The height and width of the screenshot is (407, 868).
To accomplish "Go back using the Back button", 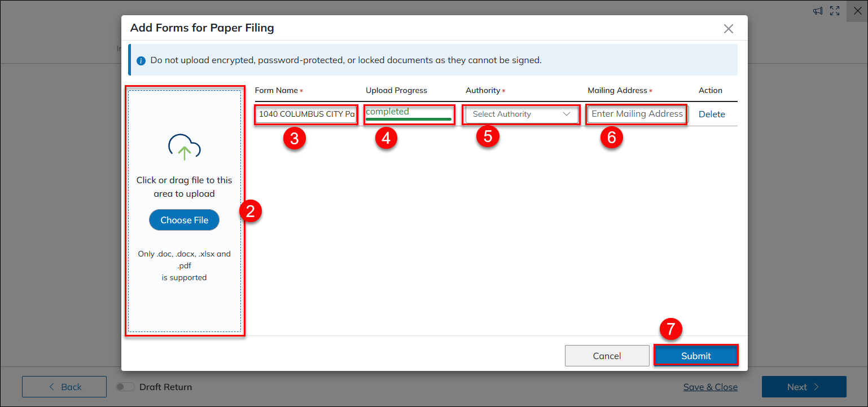I will 64,387.
